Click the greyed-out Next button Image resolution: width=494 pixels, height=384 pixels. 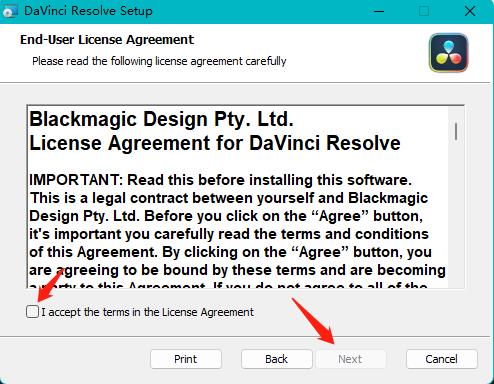tap(350, 359)
